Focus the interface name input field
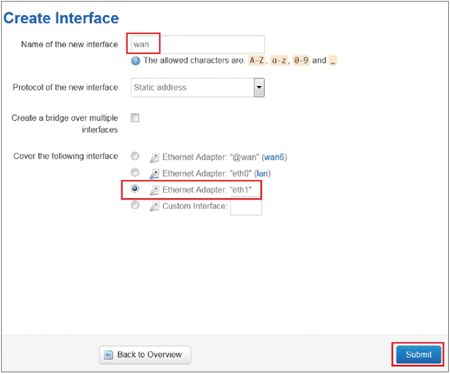Image resolution: width=450 pixels, height=374 pixels. coord(198,44)
